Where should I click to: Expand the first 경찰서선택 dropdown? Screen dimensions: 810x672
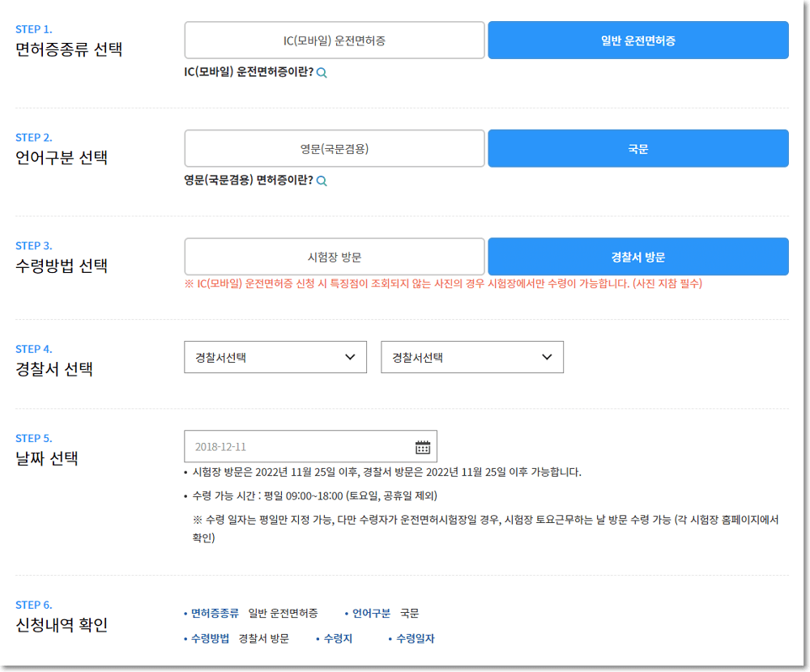pyautogui.click(x=275, y=357)
